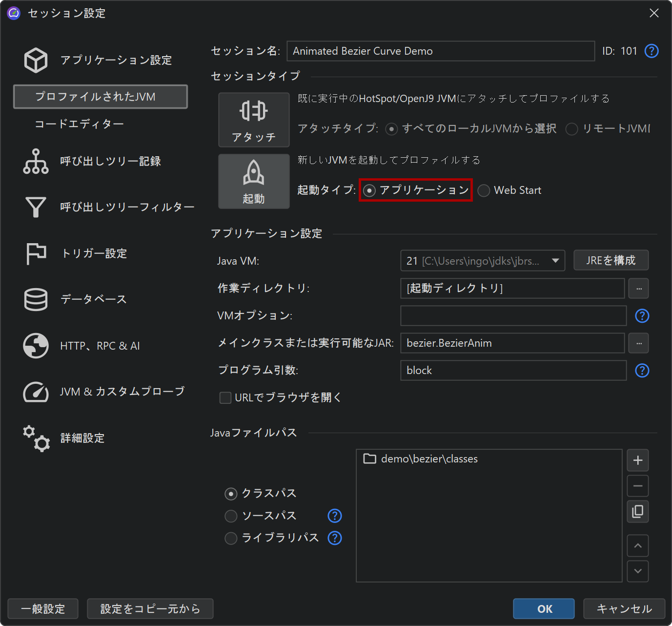
Task: Click the help icon next to session ID
Action: [652, 51]
